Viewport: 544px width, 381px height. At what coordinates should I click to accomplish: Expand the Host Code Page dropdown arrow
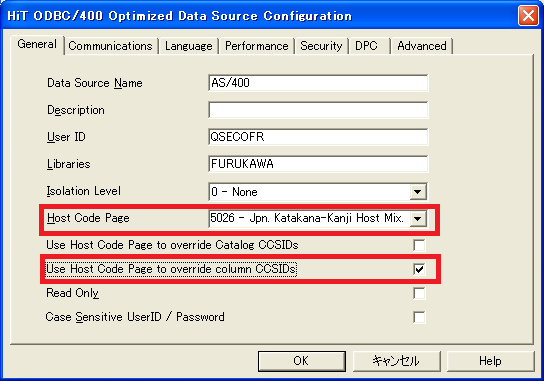click(x=418, y=219)
